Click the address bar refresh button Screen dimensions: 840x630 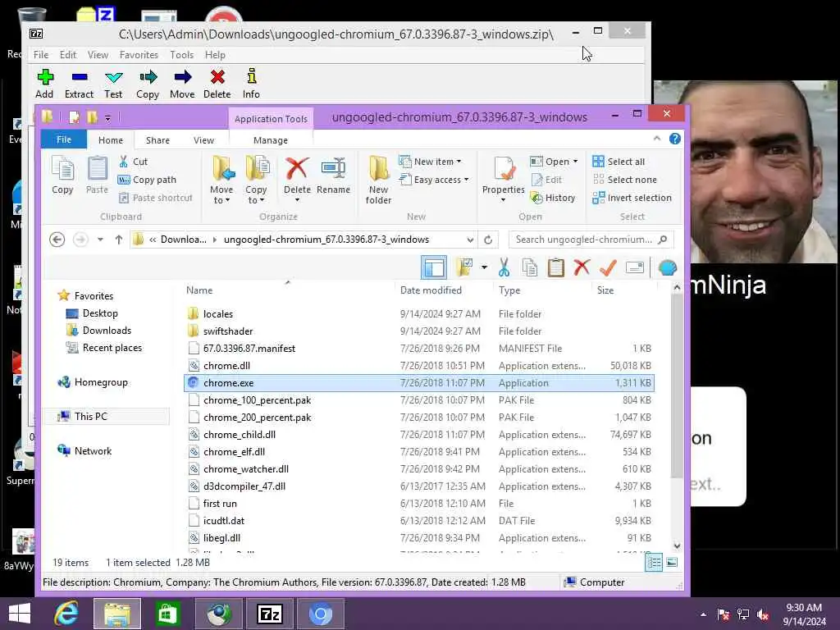pyautogui.click(x=488, y=240)
